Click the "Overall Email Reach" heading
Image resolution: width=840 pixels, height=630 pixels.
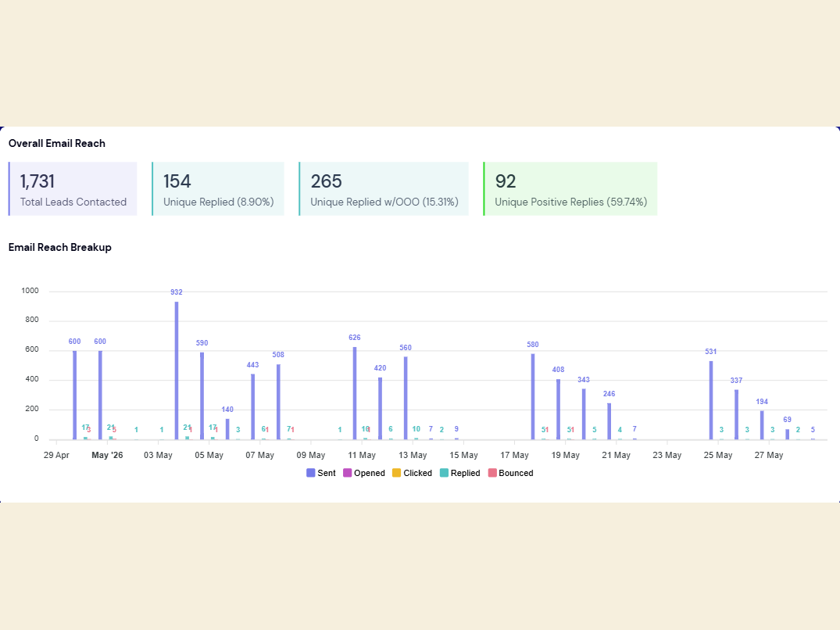tap(57, 144)
